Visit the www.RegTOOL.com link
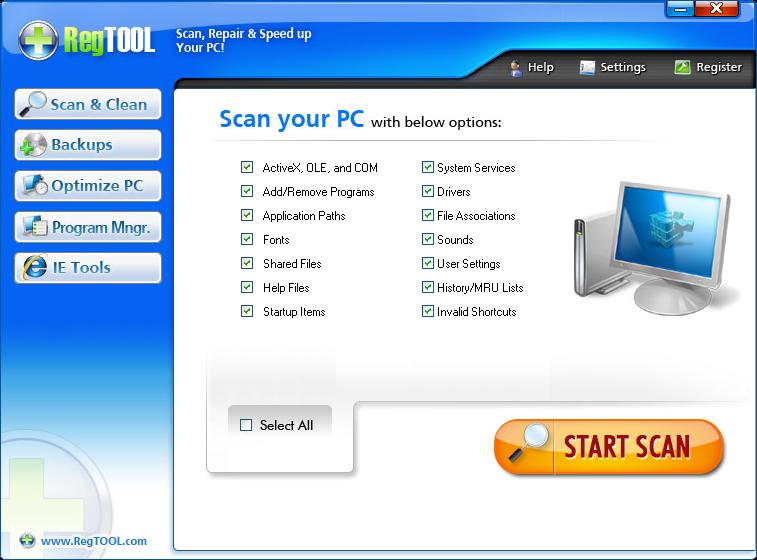757x560 pixels. pos(94,541)
